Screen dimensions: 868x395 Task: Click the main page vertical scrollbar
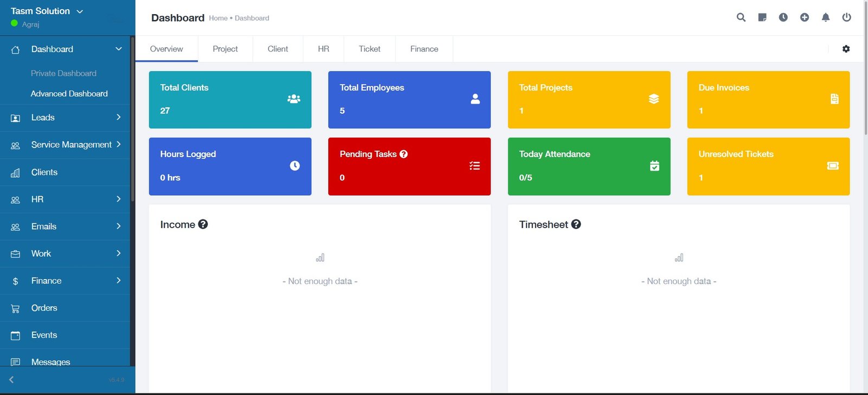pyautogui.click(x=865, y=68)
